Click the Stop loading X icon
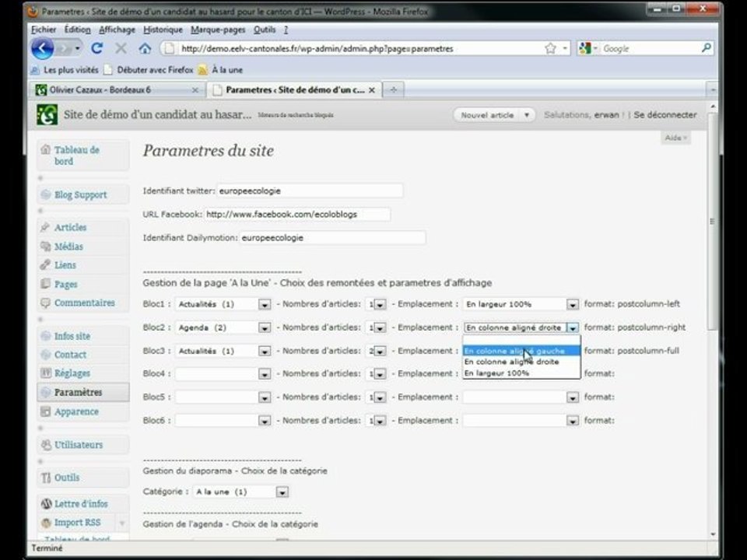This screenshot has height=560, width=747. 121,48
